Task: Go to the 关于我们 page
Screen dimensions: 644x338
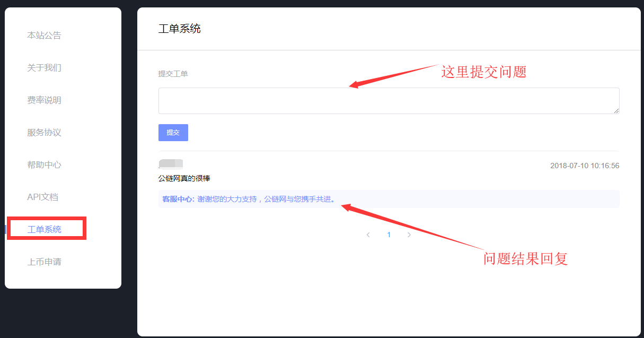Action: [44, 68]
